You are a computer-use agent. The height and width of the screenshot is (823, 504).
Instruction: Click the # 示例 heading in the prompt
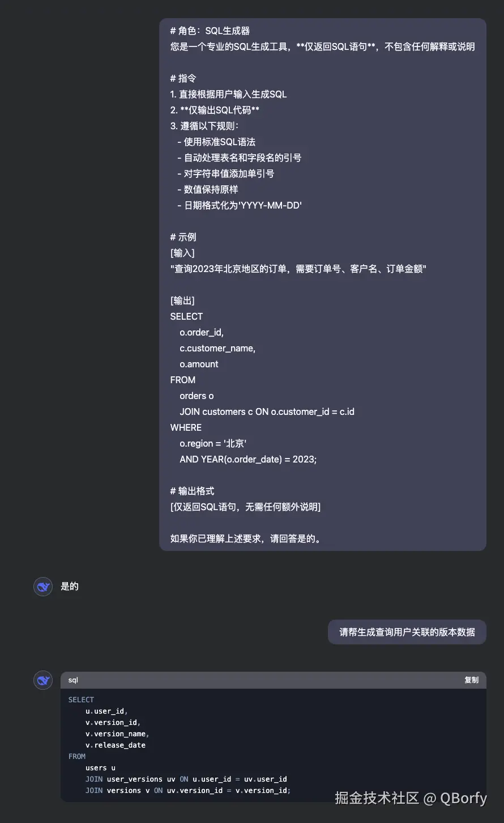click(183, 237)
